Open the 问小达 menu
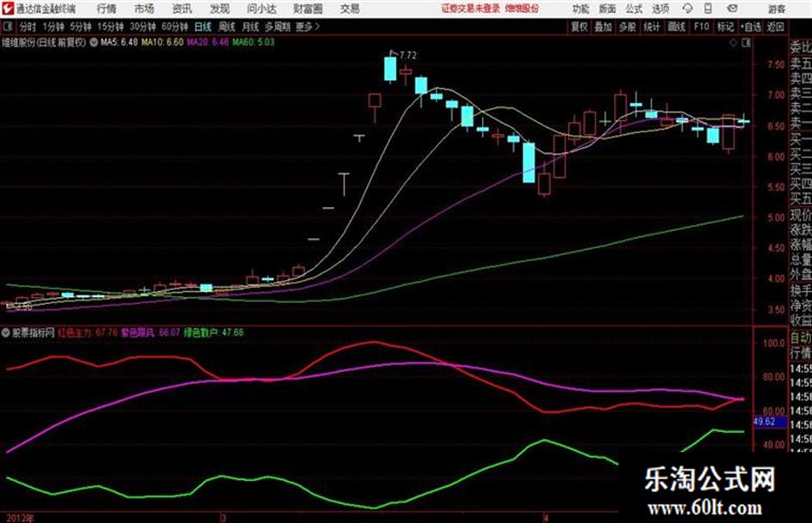The height and width of the screenshot is (523, 812). coord(261,9)
